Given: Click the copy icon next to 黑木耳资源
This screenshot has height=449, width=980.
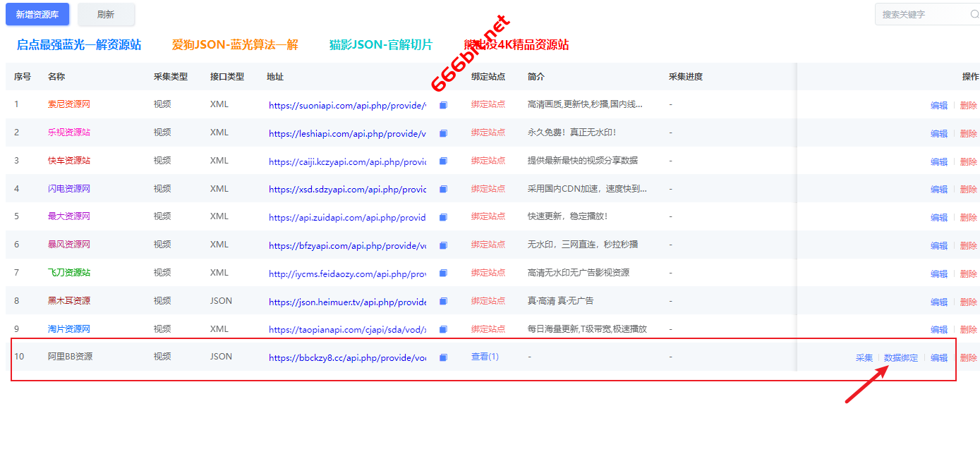Looking at the screenshot, I should click(x=443, y=301).
